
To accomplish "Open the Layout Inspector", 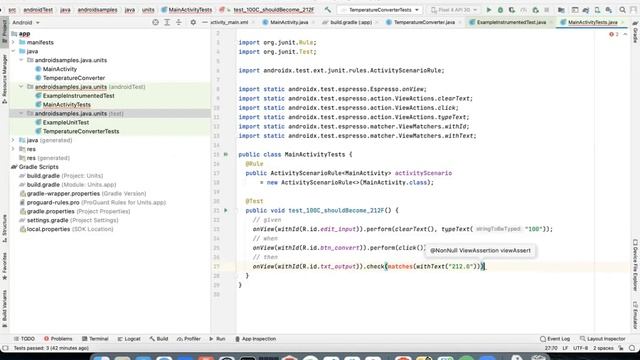I will [x=602, y=339].
